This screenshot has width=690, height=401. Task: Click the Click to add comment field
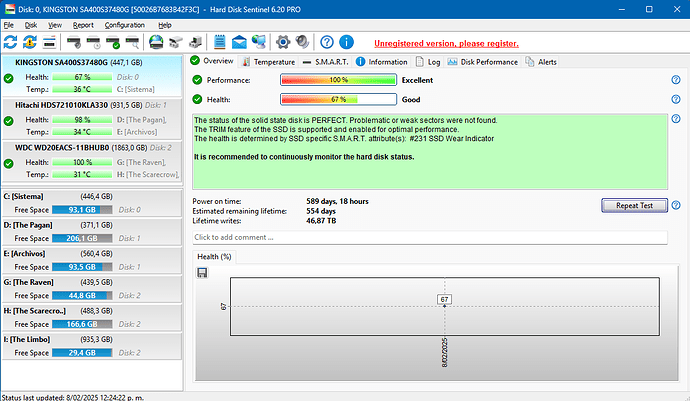430,237
